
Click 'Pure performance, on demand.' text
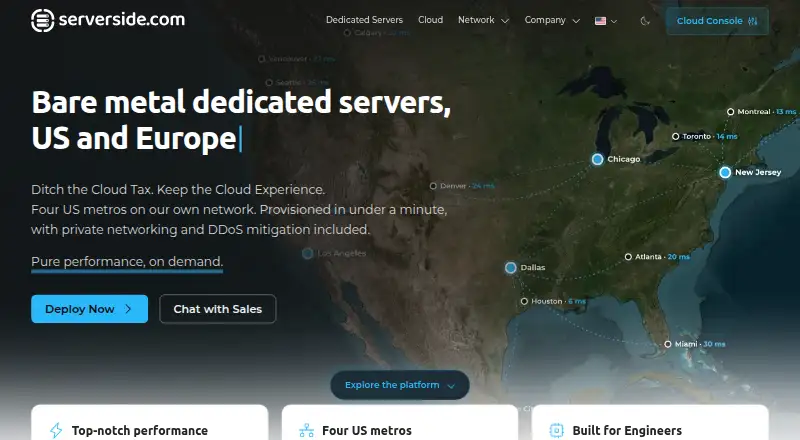click(x=127, y=261)
